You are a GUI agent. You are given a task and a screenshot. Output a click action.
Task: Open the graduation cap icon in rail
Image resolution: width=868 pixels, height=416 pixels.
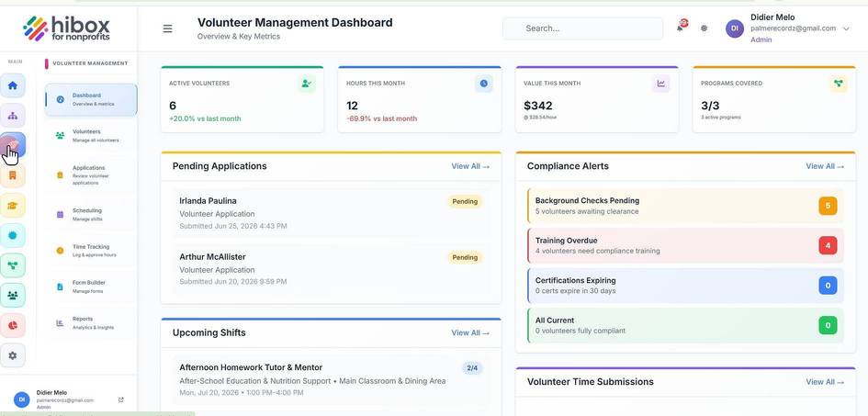pyautogui.click(x=13, y=205)
